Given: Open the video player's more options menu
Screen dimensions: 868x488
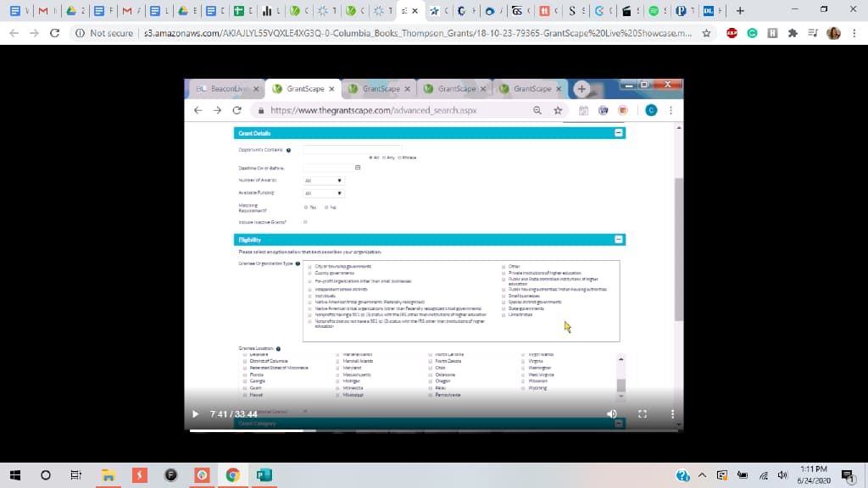Looking at the screenshot, I should 672,413.
